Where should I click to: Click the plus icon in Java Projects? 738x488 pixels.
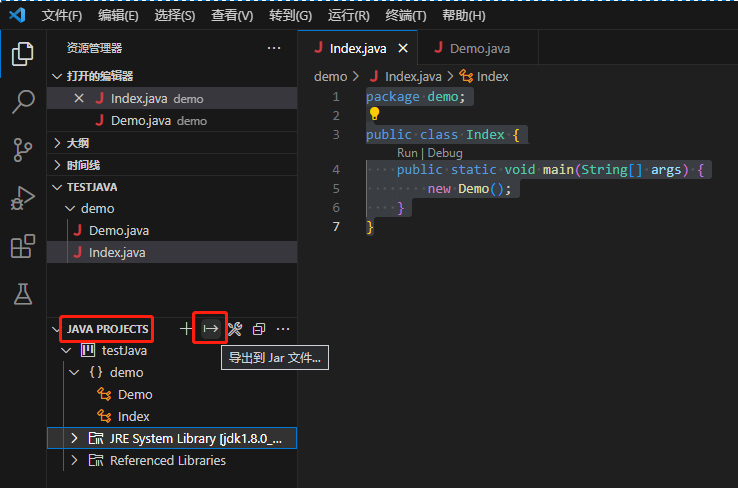pyautogui.click(x=185, y=329)
